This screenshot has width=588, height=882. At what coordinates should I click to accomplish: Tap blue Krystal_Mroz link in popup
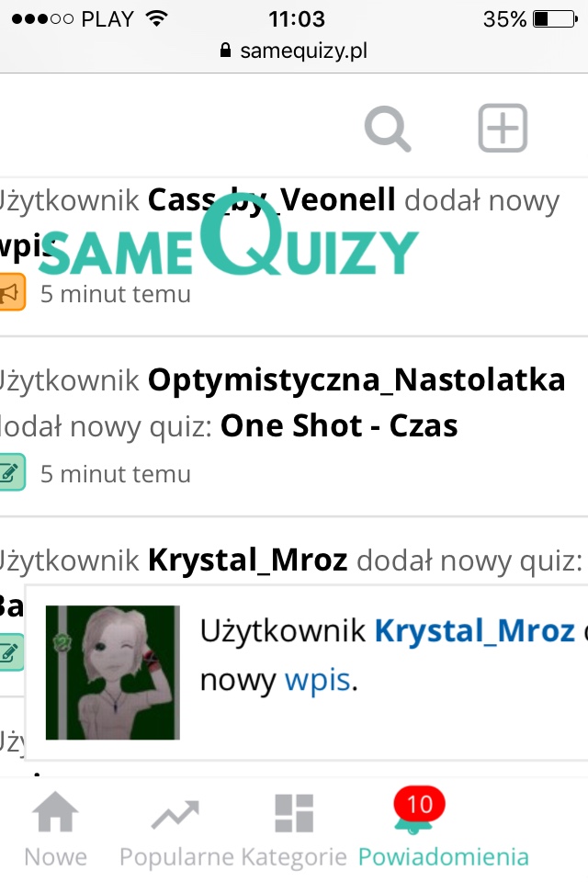474,630
